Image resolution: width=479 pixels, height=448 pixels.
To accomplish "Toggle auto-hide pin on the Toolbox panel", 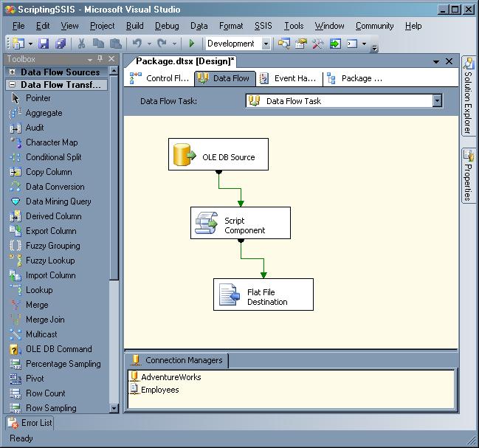I will [x=100, y=59].
